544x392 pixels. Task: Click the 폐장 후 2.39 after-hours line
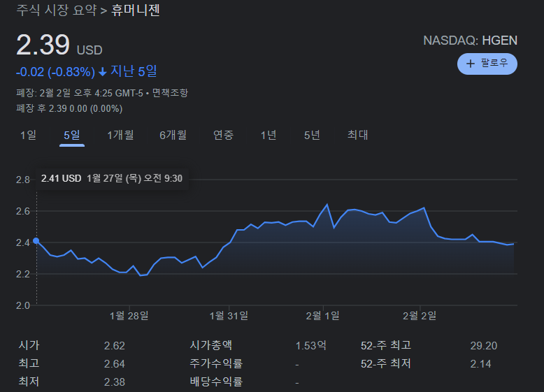69,108
